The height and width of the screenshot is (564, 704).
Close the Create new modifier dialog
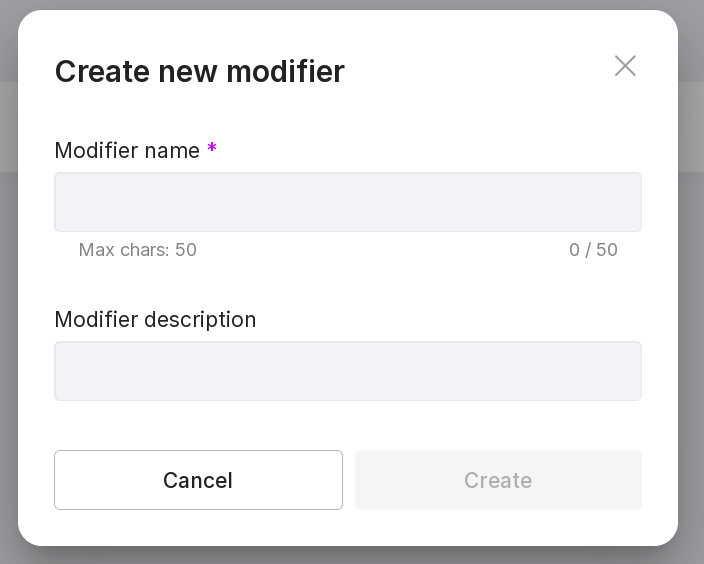[625, 66]
